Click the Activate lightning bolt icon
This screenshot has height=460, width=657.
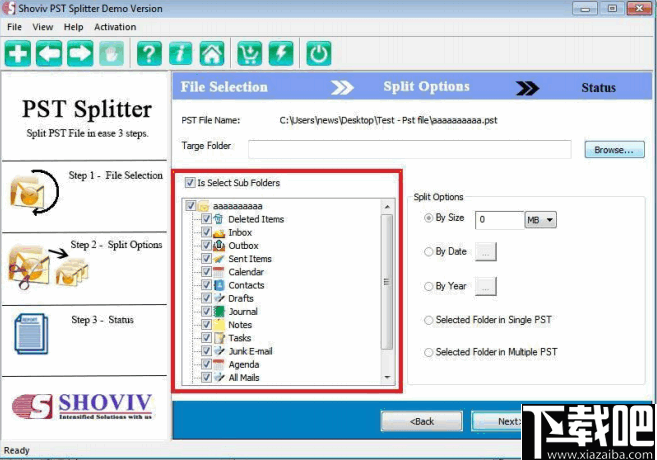coord(281,53)
